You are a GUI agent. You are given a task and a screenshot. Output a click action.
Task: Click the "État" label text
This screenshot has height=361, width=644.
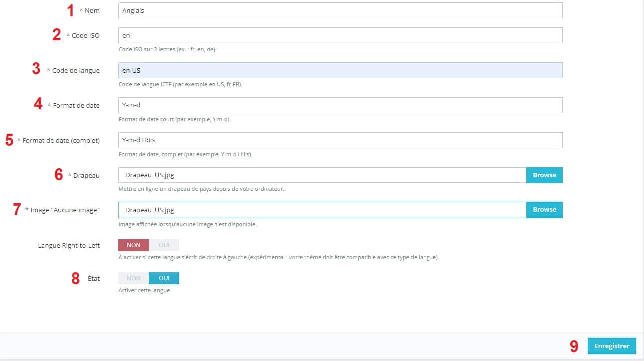coord(94,279)
